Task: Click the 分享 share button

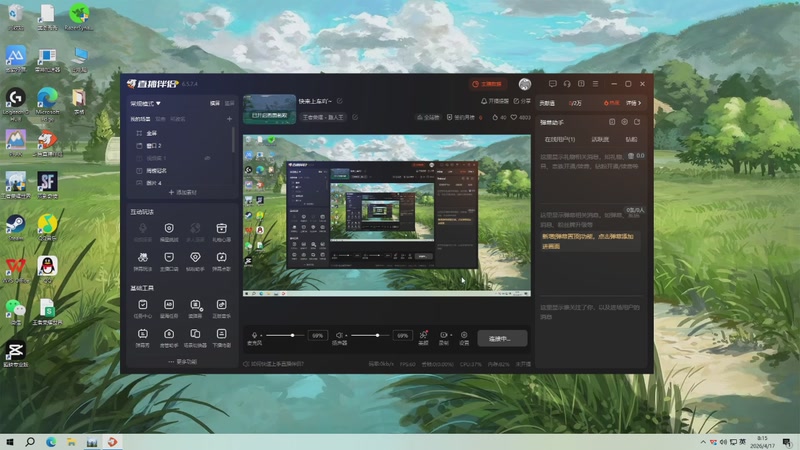Action: click(522, 101)
